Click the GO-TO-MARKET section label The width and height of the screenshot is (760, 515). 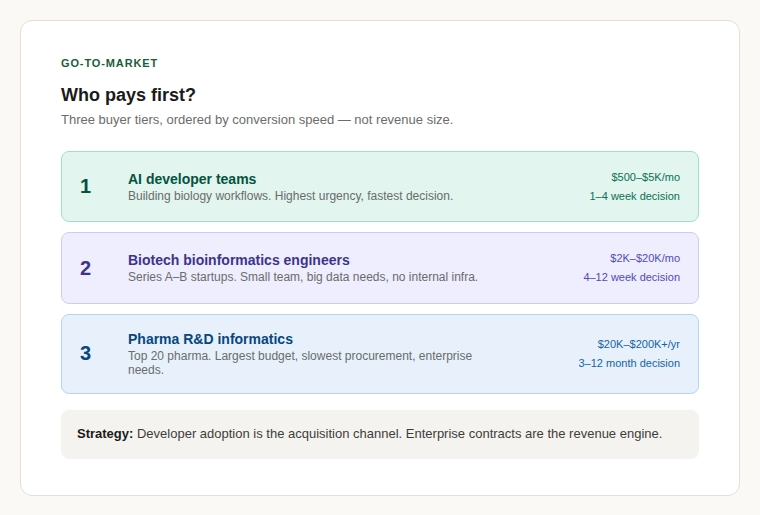click(x=109, y=63)
